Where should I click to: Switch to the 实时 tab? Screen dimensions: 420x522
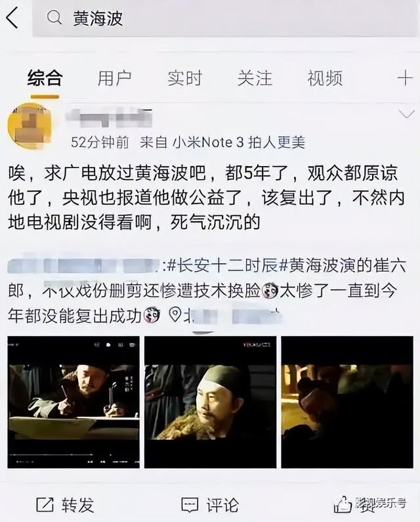click(x=184, y=79)
